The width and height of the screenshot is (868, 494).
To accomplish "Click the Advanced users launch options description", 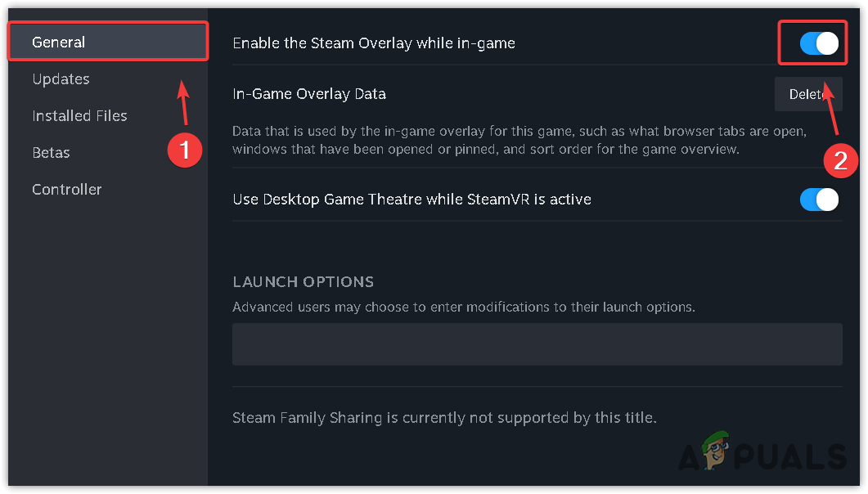I will click(x=463, y=308).
